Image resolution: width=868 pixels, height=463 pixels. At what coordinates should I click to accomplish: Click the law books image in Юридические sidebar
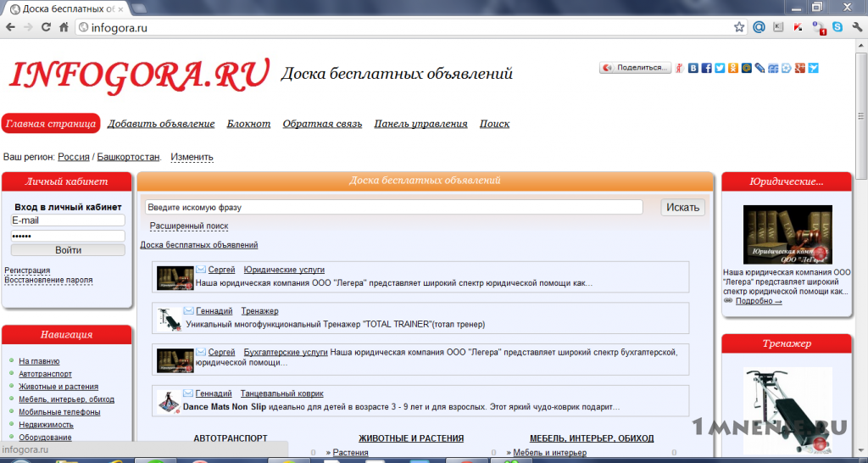pos(787,235)
